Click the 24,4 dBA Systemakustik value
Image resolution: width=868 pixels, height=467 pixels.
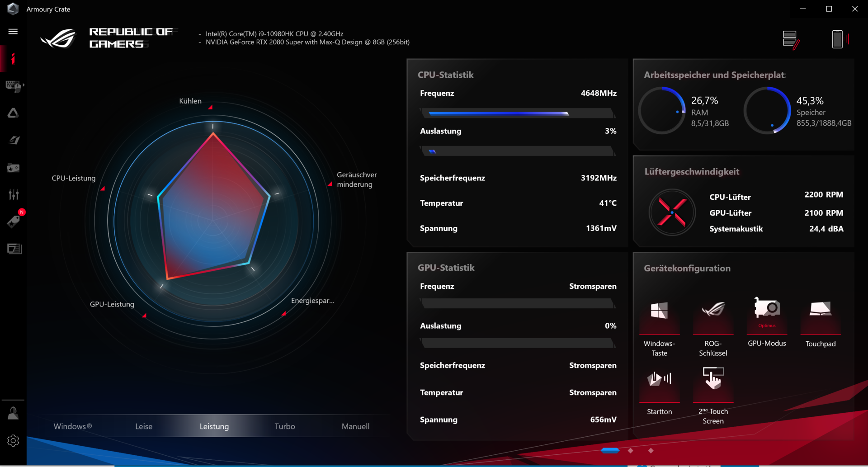tap(826, 229)
